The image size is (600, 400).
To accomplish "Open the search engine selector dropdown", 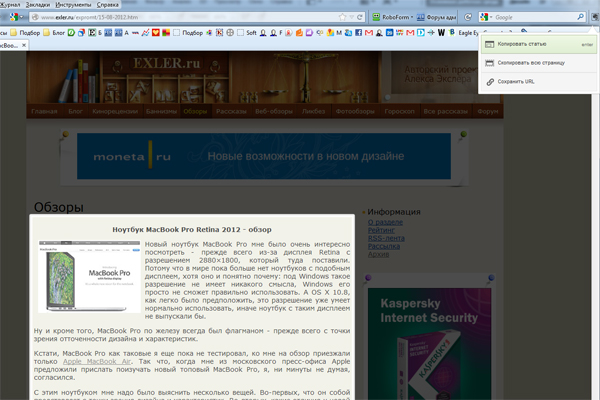I will click(x=487, y=17).
